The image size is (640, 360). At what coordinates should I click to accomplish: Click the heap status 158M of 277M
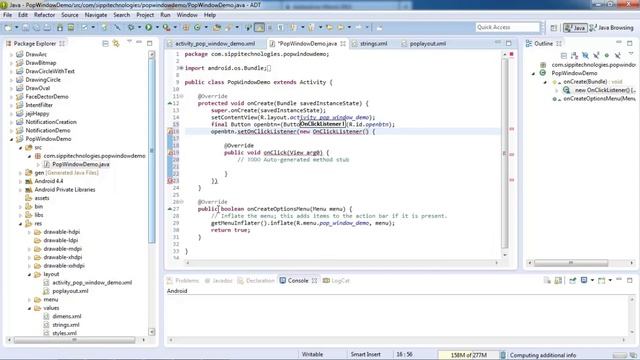[468, 355]
